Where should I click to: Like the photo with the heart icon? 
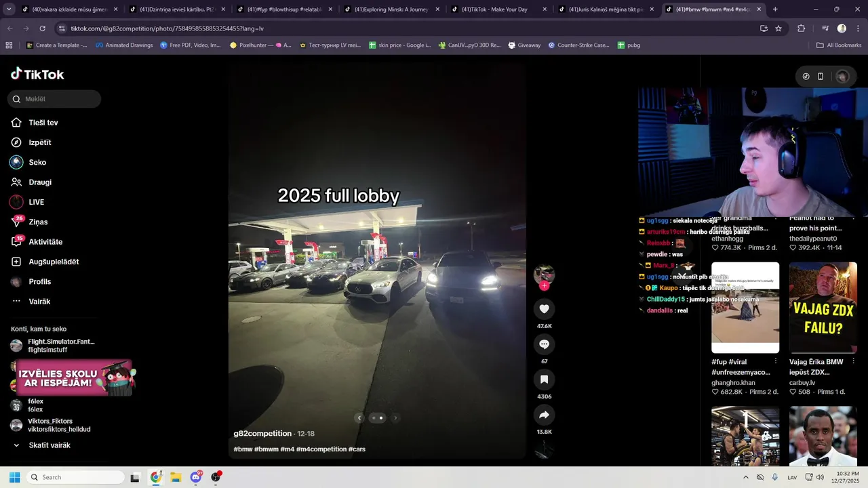[x=544, y=309]
